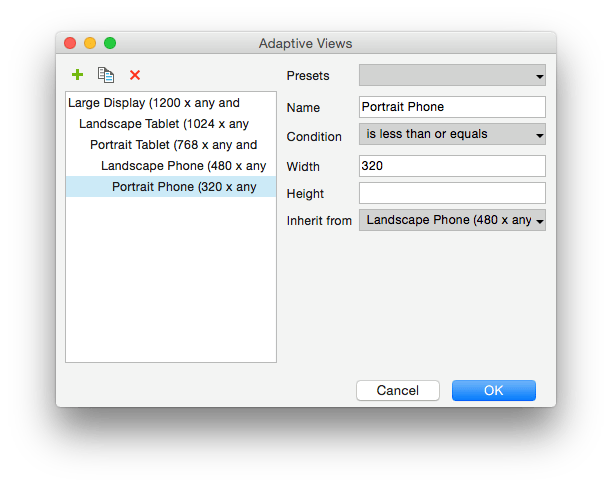This screenshot has width=612, height=487.
Task: Click the empty Height input field
Action: point(452,193)
